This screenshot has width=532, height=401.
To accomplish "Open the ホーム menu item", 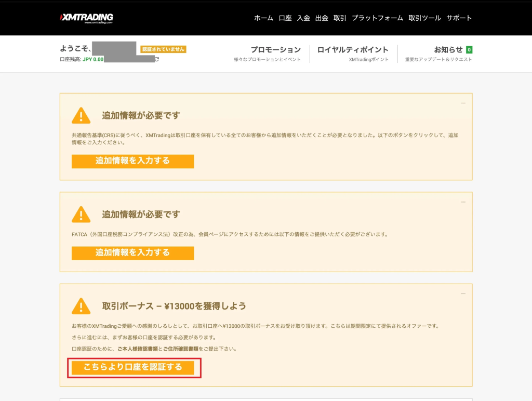I will point(263,18).
